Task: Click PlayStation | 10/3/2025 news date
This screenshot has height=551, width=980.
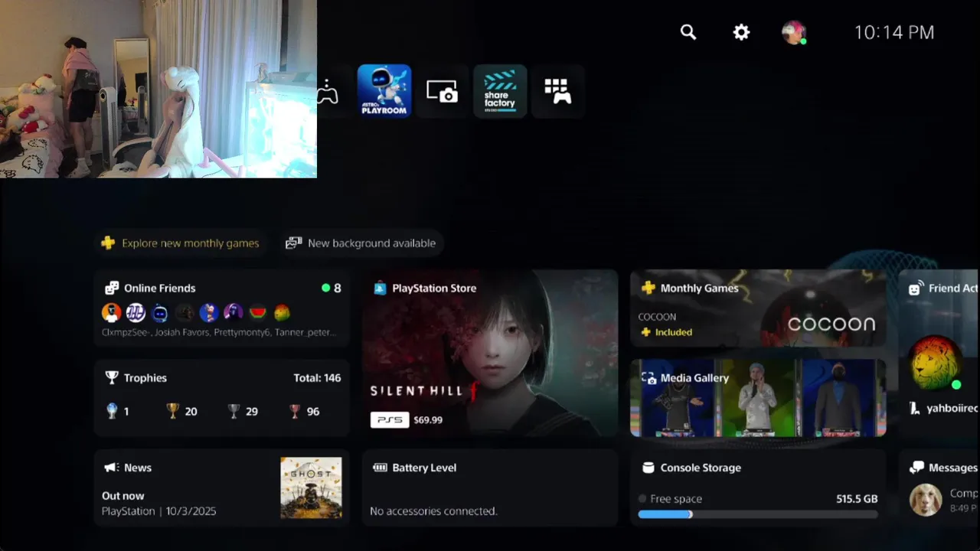Action: (159, 510)
